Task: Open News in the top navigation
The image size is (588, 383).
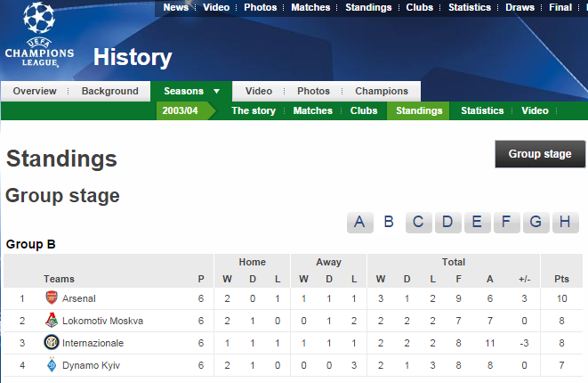Action: coord(176,7)
